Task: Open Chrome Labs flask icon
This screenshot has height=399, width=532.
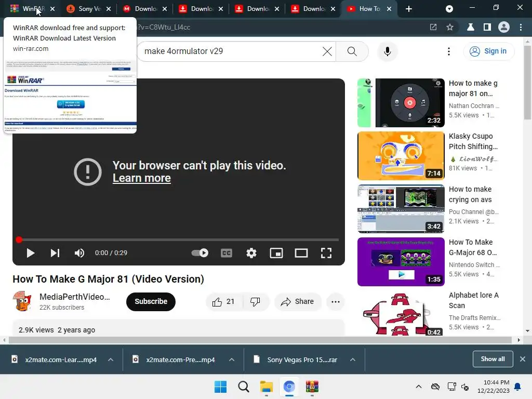Action: coord(471,27)
